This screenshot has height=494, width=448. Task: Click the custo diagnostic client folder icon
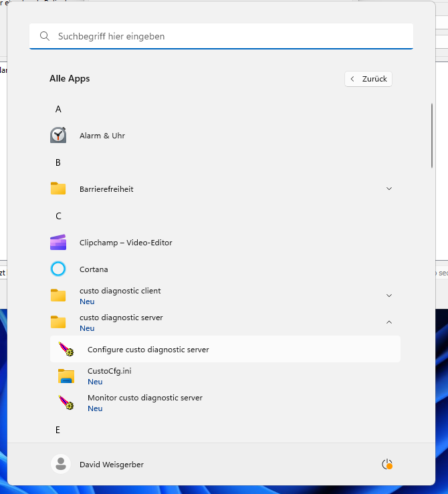[x=58, y=295]
